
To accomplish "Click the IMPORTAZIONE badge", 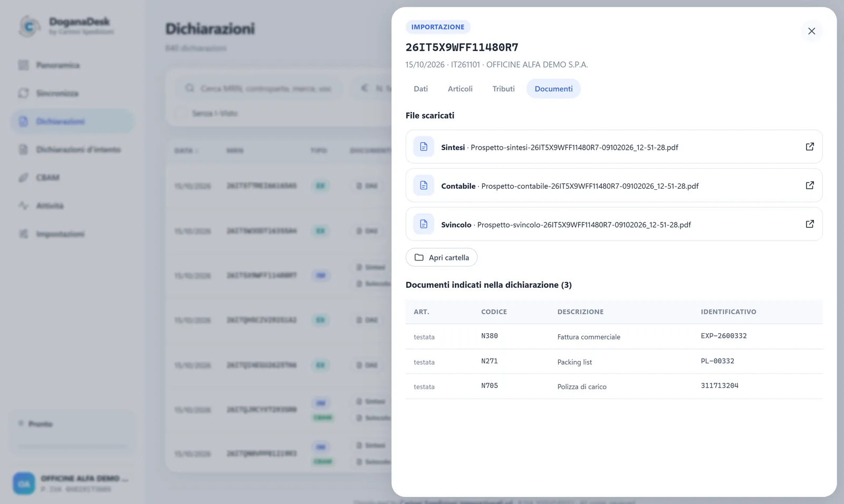I will (x=438, y=27).
